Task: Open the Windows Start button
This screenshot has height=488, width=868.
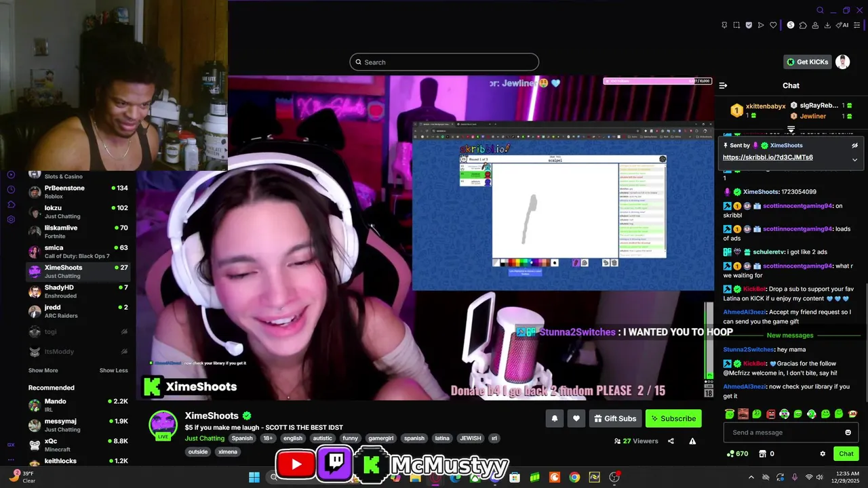Action: click(254, 477)
